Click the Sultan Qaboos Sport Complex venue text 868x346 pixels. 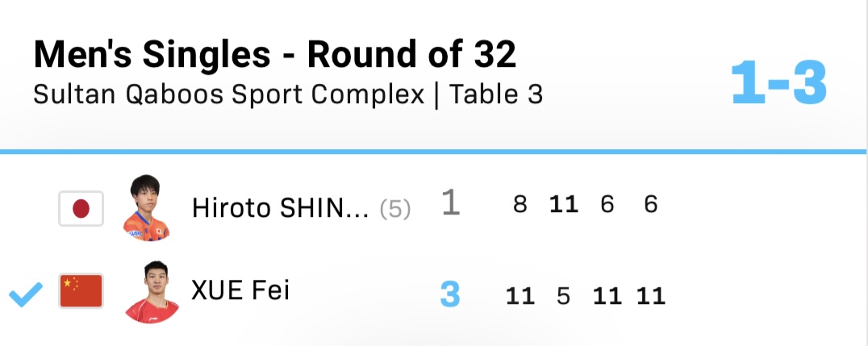pyautogui.click(x=228, y=94)
